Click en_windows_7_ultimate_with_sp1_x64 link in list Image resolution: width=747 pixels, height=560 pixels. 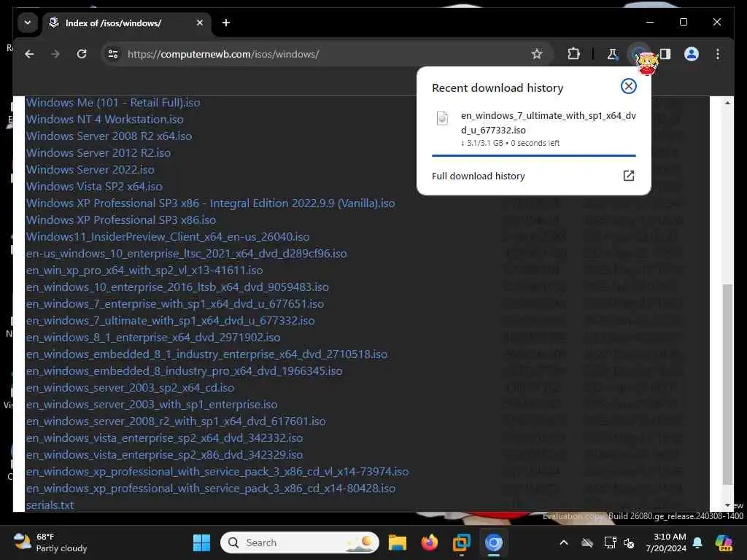pos(171,321)
